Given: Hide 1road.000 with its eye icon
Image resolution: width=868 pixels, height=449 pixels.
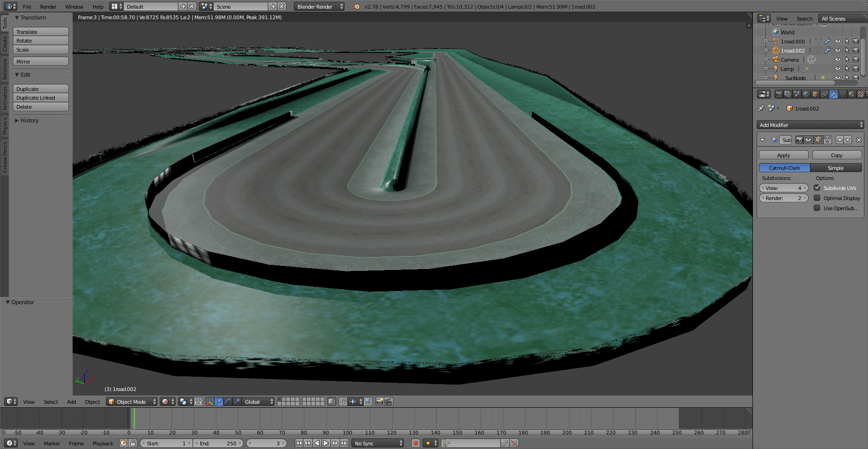Looking at the screenshot, I should 838,41.
